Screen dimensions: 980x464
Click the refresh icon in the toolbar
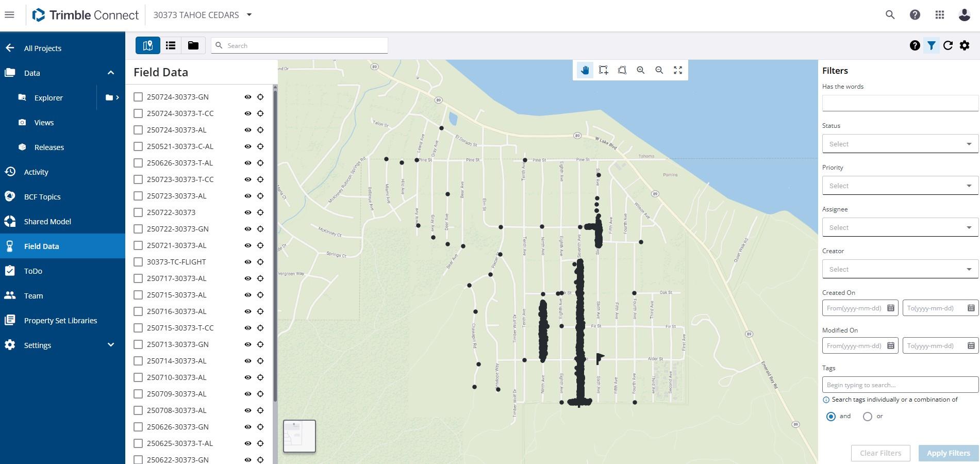948,45
